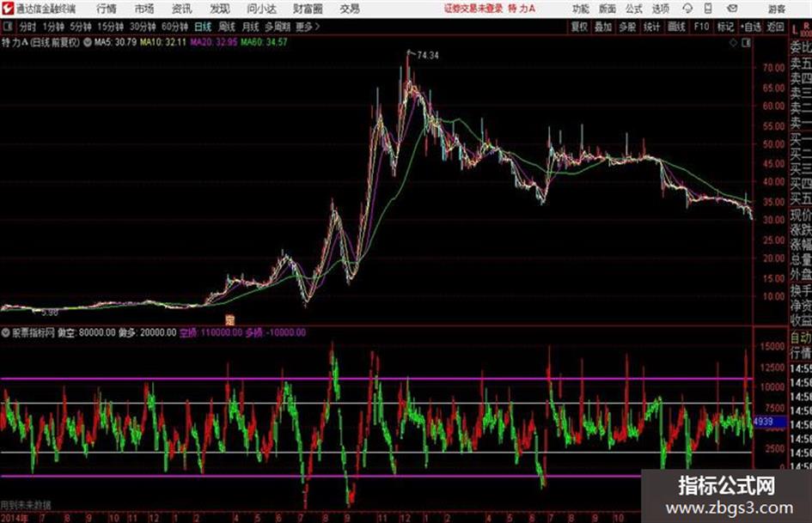
Task: Open the 版面 menu
Action: click(x=607, y=9)
